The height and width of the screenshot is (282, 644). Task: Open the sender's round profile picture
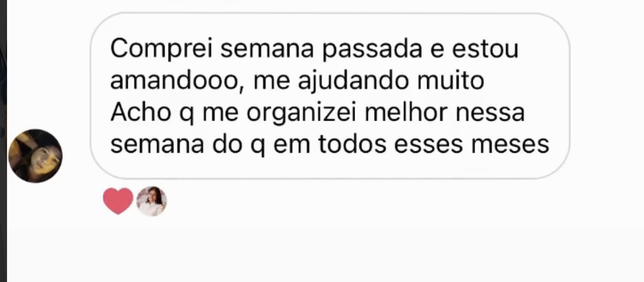(36, 156)
